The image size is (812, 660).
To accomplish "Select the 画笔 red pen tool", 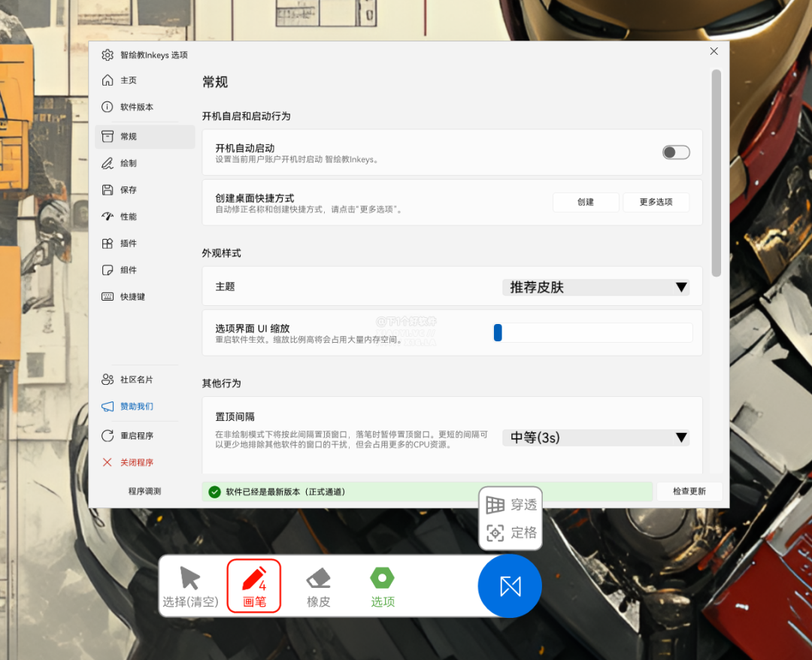I will (x=254, y=586).
